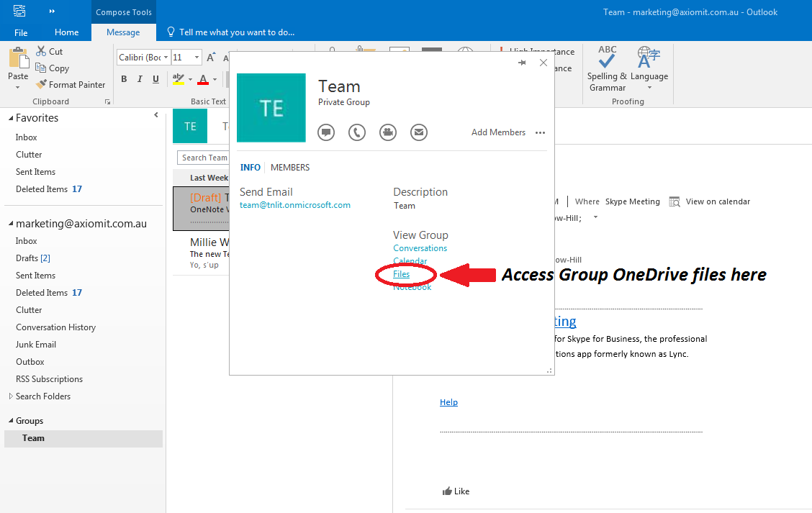The image size is (812, 513).
Task: Open more options ellipsis on Team card
Action: tap(540, 133)
